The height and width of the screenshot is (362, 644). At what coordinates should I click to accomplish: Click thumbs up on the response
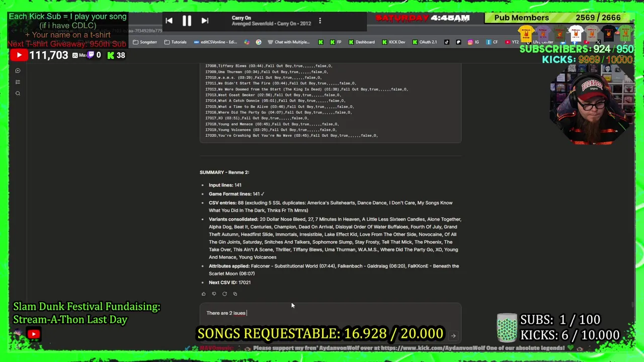click(203, 294)
